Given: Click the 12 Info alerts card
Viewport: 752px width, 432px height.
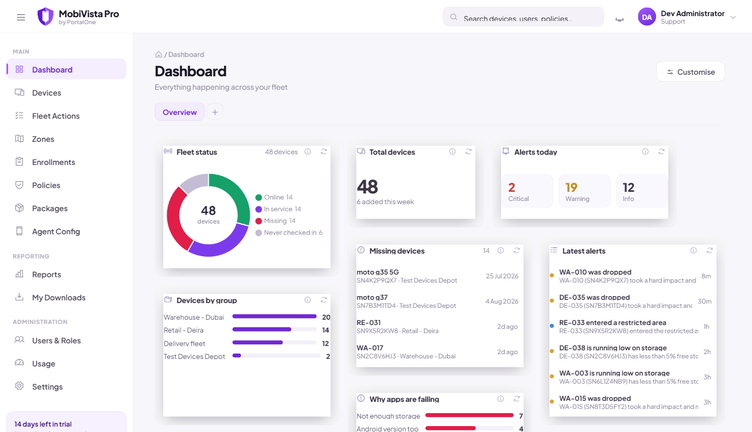Looking at the screenshot, I should pos(641,191).
